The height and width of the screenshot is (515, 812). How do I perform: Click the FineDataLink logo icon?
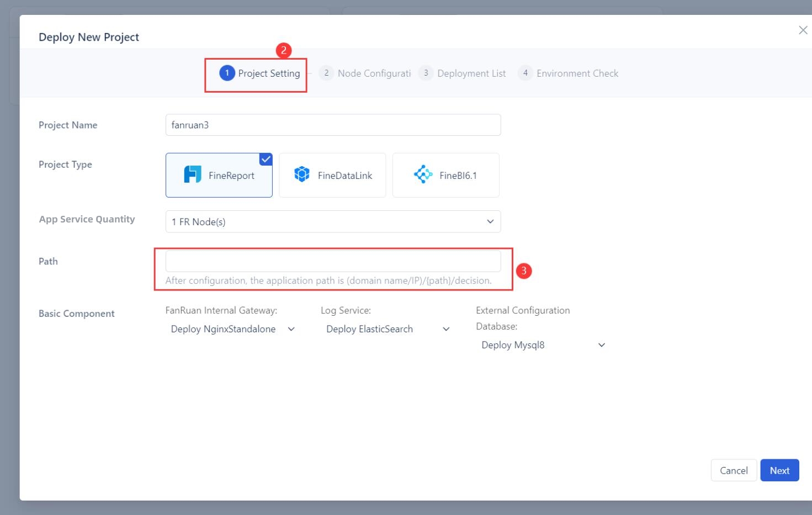(302, 174)
